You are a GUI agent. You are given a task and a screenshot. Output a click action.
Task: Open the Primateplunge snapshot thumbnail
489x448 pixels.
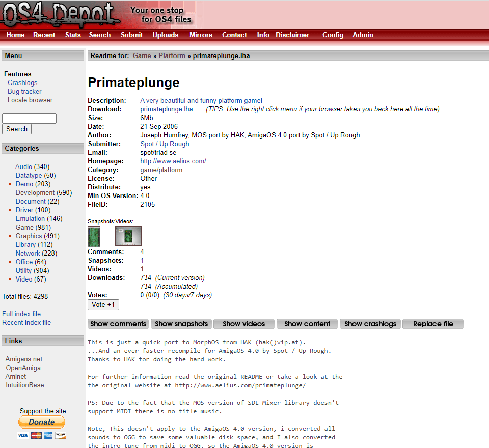pos(94,237)
